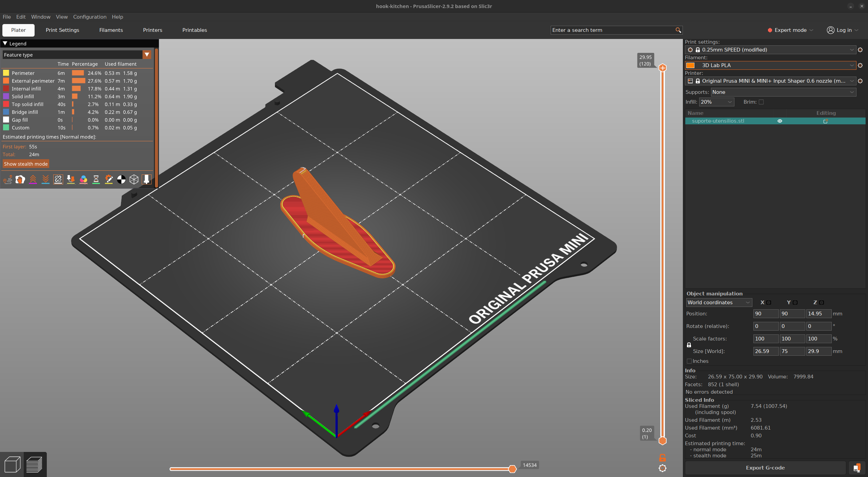Click the send-to-printer icon beside Export G-code
Image resolution: width=868 pixels, height=477 pixels.
click(857, 468)
